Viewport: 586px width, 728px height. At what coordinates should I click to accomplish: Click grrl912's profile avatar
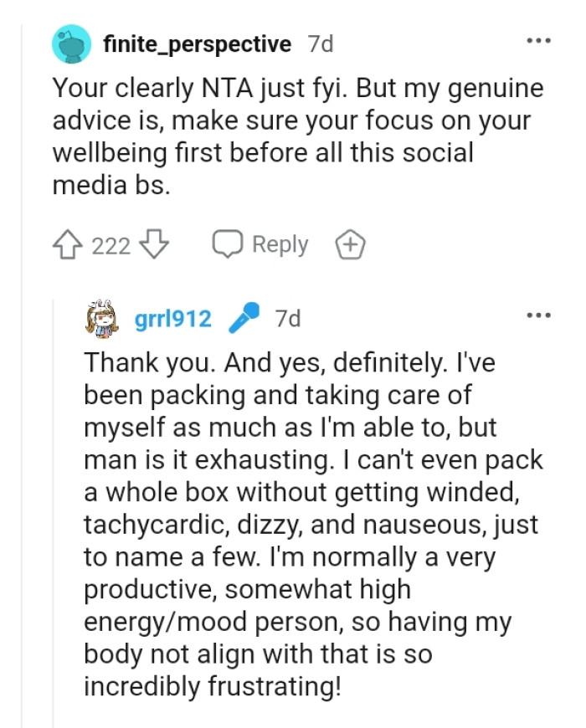97,316
